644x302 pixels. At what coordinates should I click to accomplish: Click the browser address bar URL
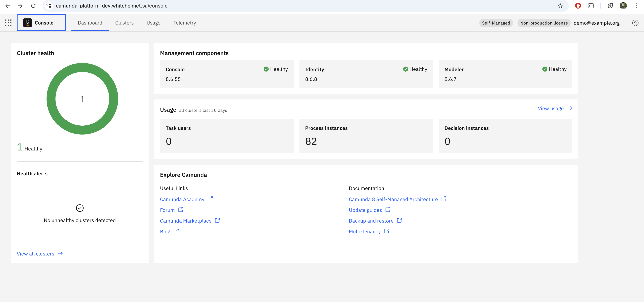point(112,6)
